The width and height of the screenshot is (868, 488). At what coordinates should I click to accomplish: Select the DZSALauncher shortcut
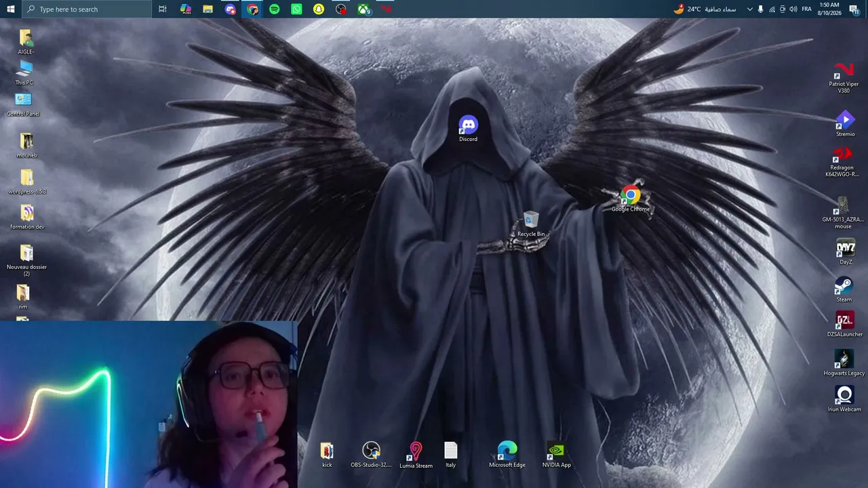click(x=845, y=324)
